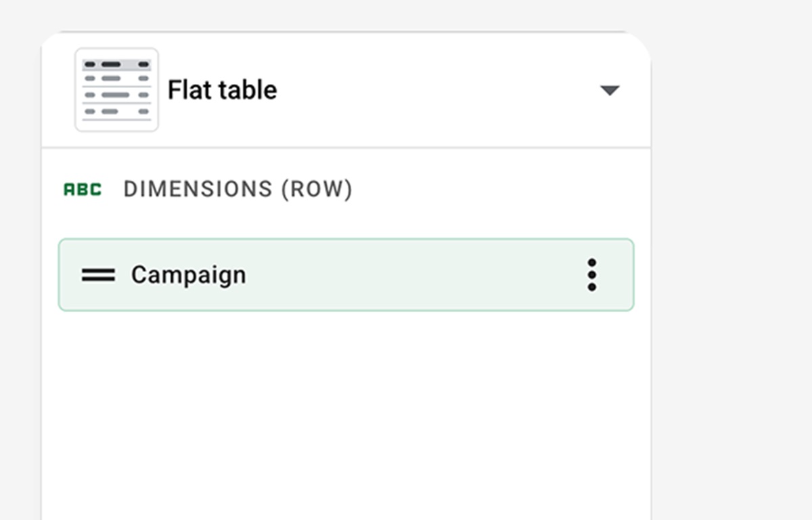Click the Campaign drag handle icon

[x=98, y=275]
